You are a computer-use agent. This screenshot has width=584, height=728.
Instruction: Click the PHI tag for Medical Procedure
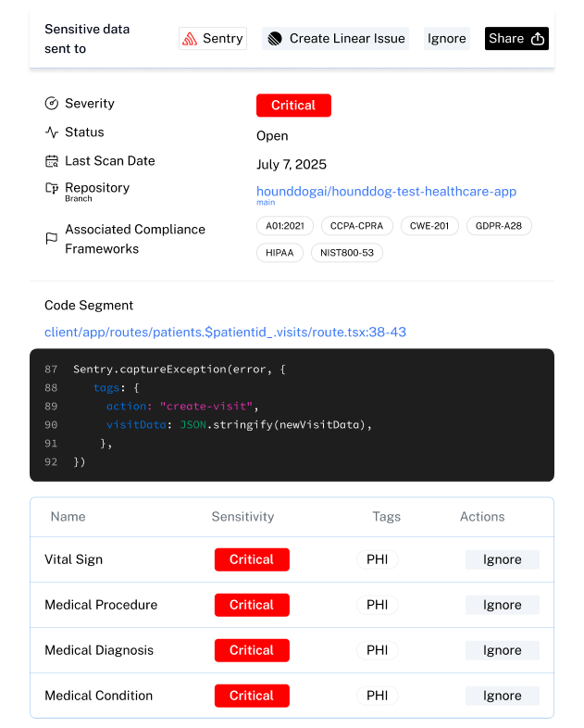(377, 605)
